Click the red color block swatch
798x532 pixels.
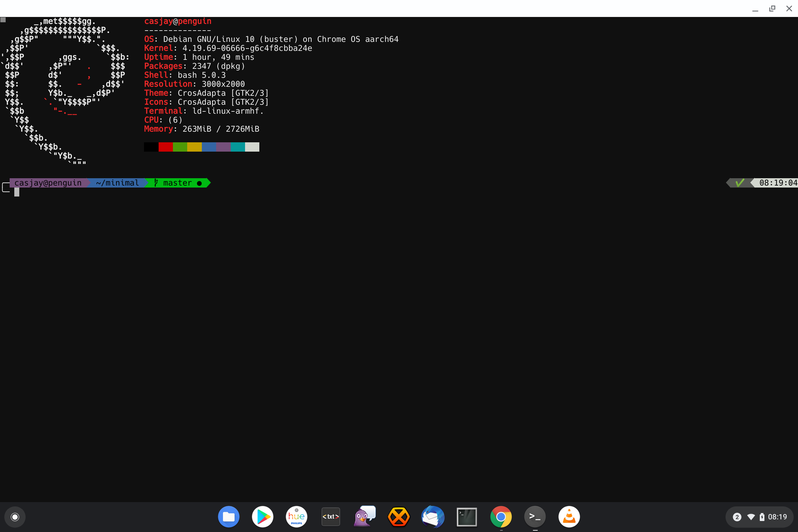click(166, 147)
